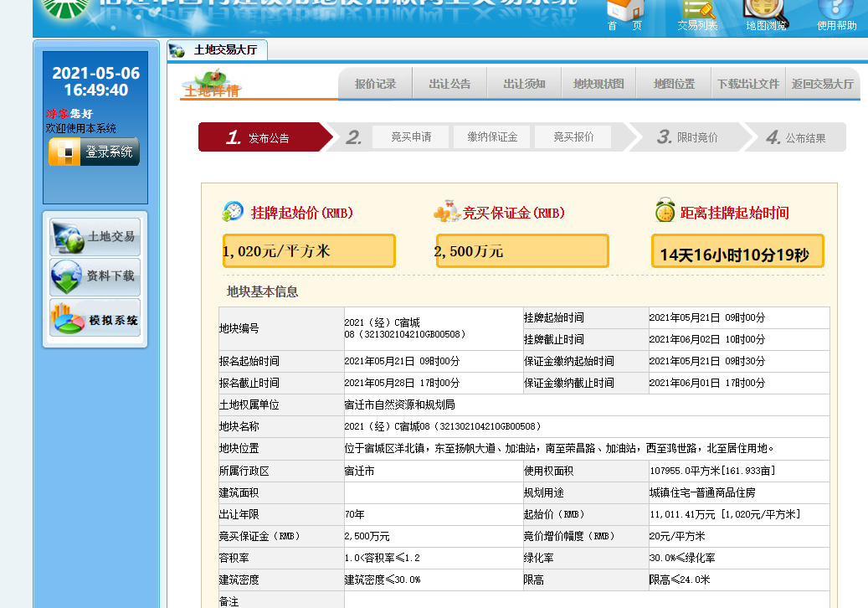
Task: Click the 首页 home icon
Action: pyautogui.click(x=624, y=13)
